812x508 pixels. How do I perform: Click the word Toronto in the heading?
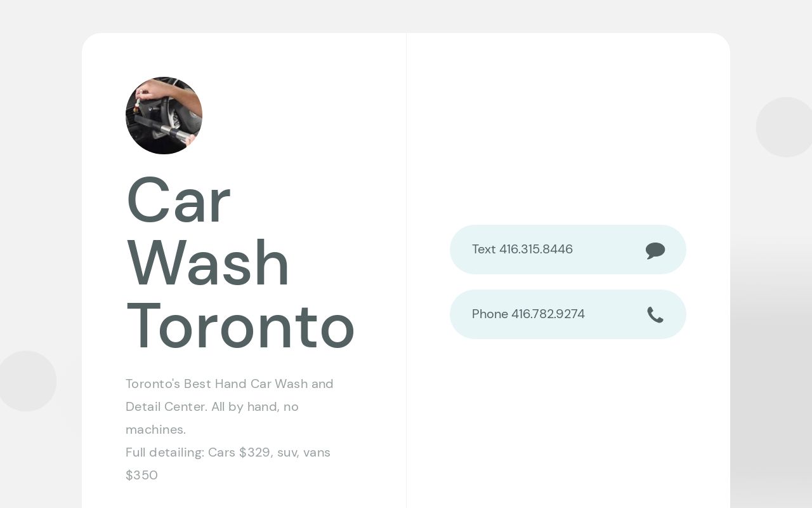pos(240,326)
